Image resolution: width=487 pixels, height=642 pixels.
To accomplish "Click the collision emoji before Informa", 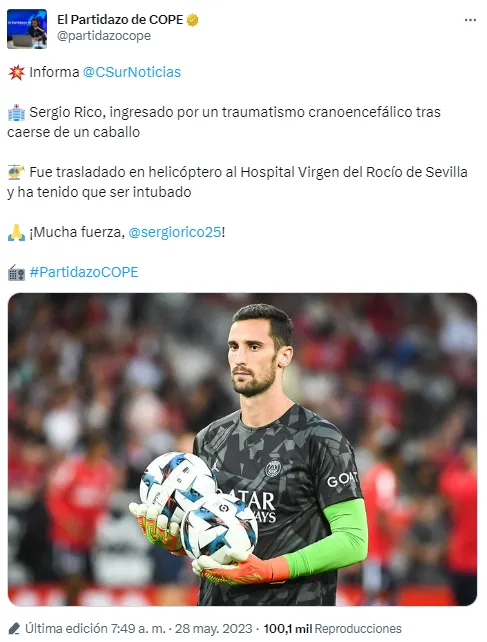I will tap(16, 72).
